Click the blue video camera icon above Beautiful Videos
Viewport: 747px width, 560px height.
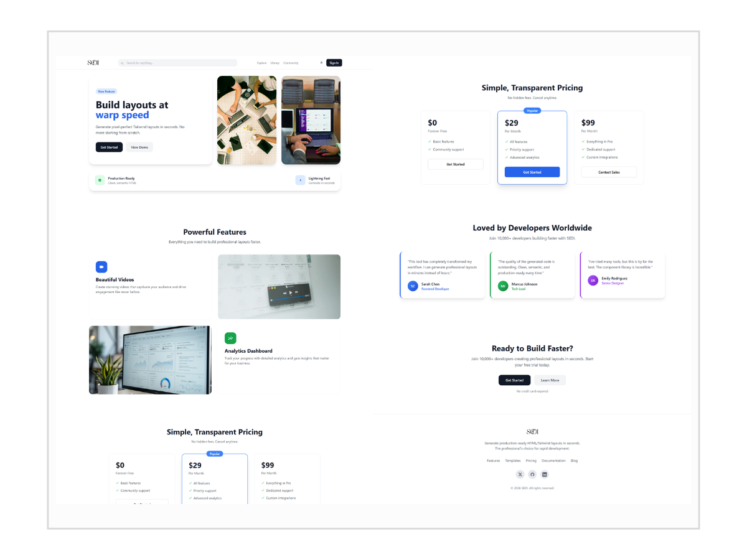[101, 267]
